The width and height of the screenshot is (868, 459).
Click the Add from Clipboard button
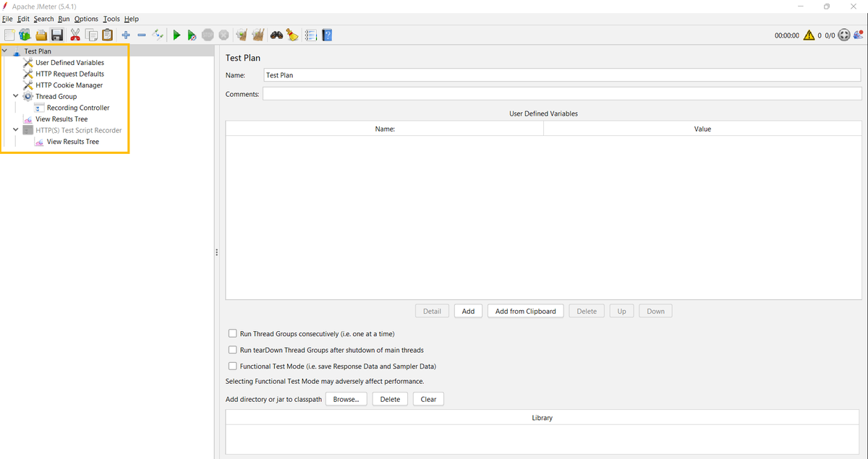coord(526,311)
